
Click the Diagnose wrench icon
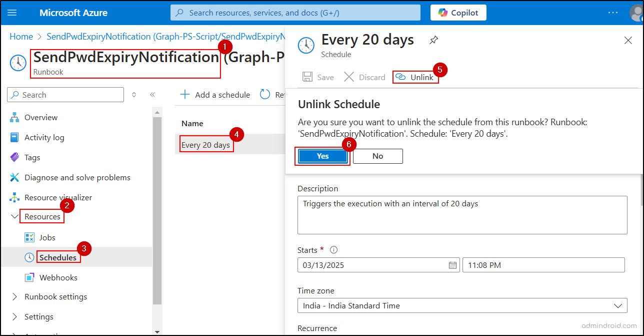(14, 177)
